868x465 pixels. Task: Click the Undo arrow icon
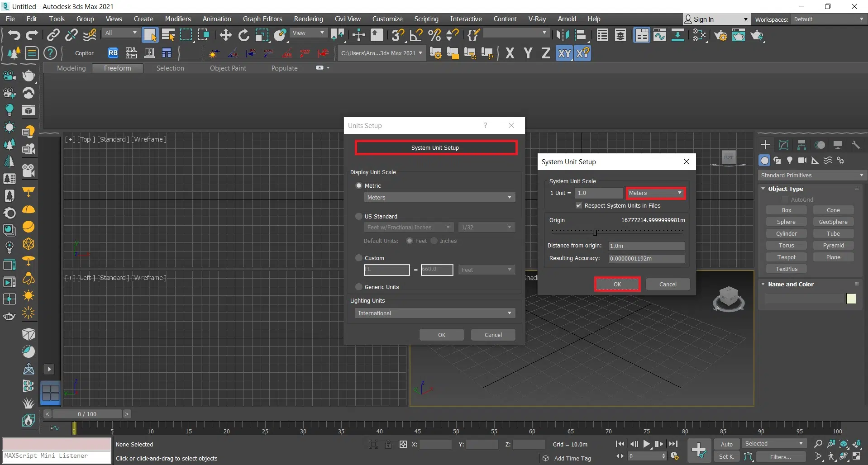14,35
